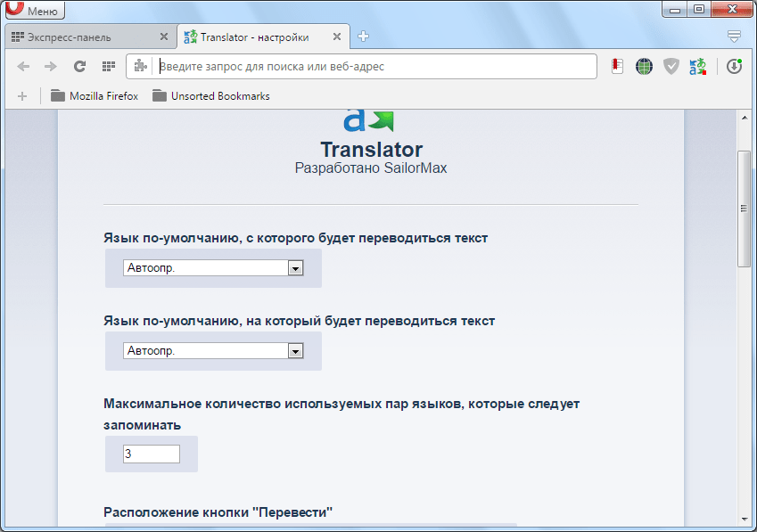Image resolution: width=757 pixels, height=532 pixels.
Task: Open the Opera Меню button
Action: click(36, 12)
